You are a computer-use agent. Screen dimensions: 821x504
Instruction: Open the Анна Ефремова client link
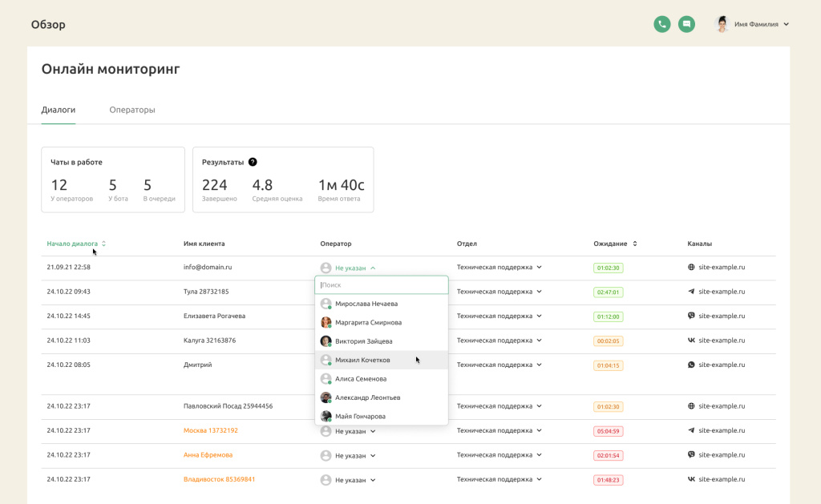click(208, 455)
